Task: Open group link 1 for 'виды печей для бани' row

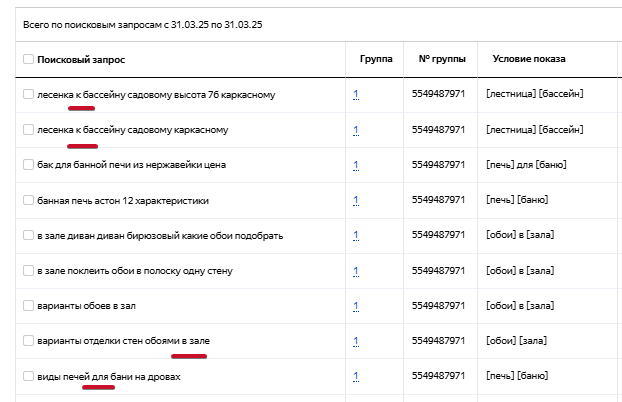Action: click(x=356, y=376)
